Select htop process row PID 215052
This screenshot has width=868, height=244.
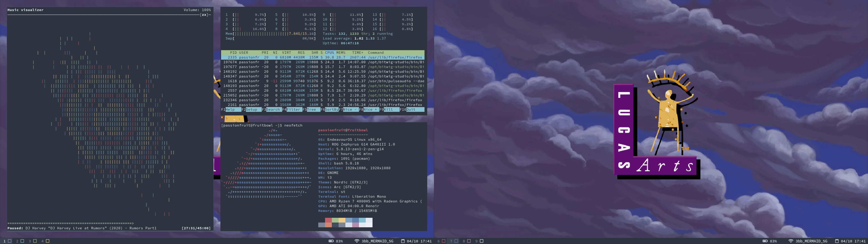(x=323, y=95)
